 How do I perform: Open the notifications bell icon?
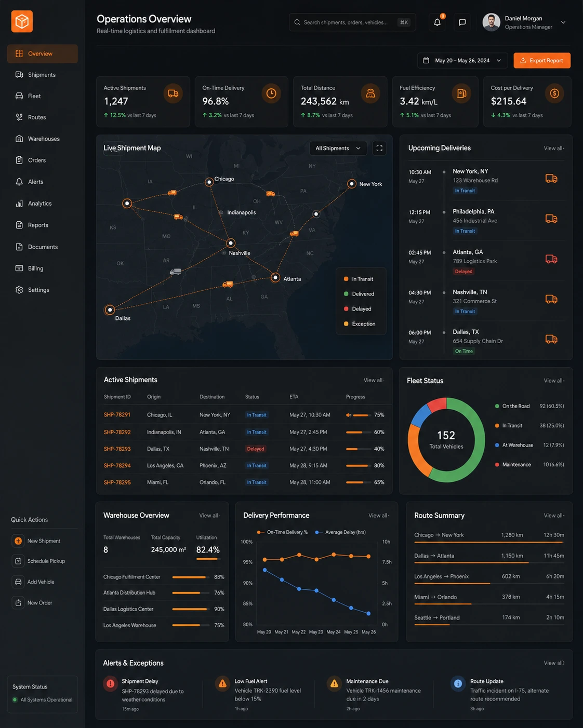[x=437, y=22]
